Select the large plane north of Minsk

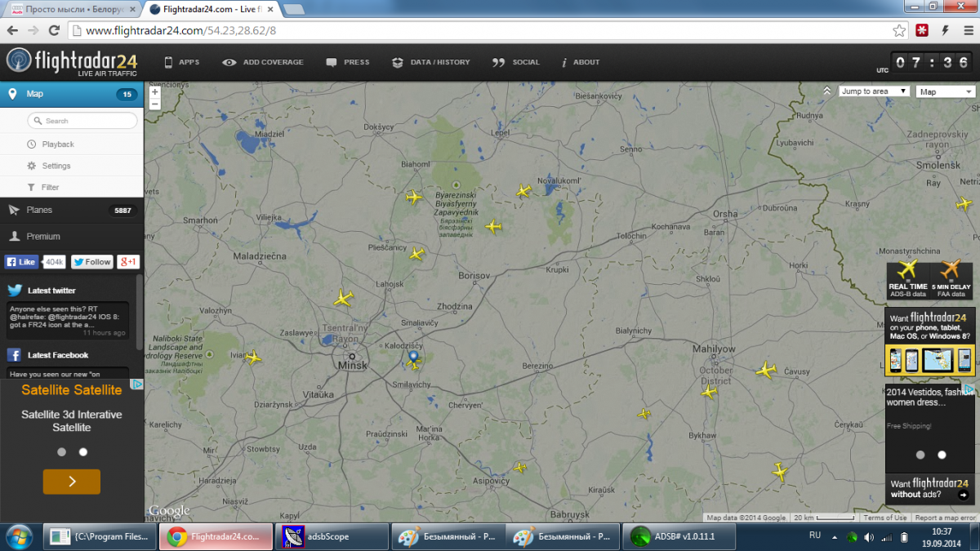coord(343,298)
